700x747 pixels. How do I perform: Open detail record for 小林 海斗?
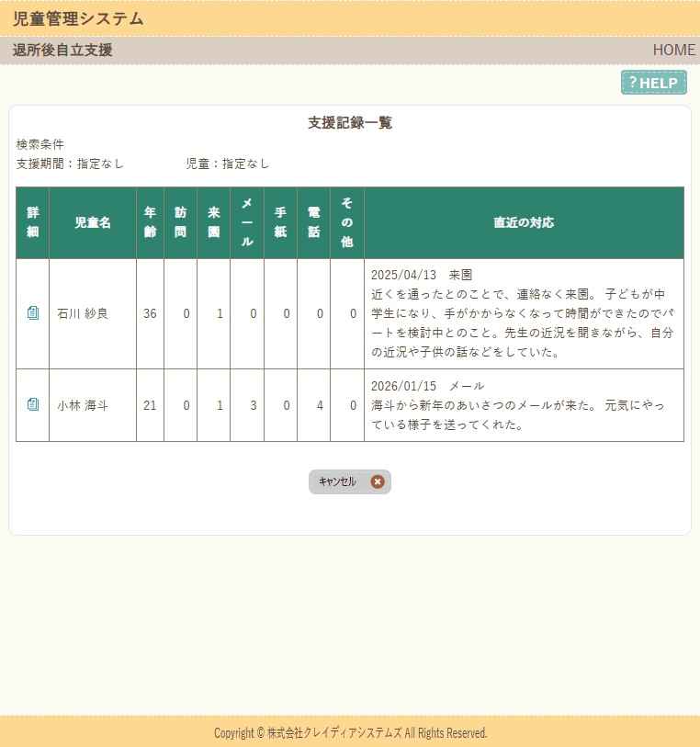[33, 404]
